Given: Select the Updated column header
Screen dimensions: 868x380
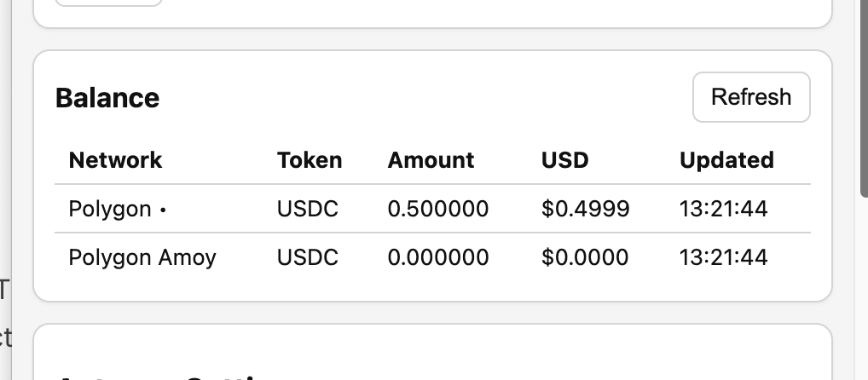Looking at the screenshot, I should coord(726,160).
